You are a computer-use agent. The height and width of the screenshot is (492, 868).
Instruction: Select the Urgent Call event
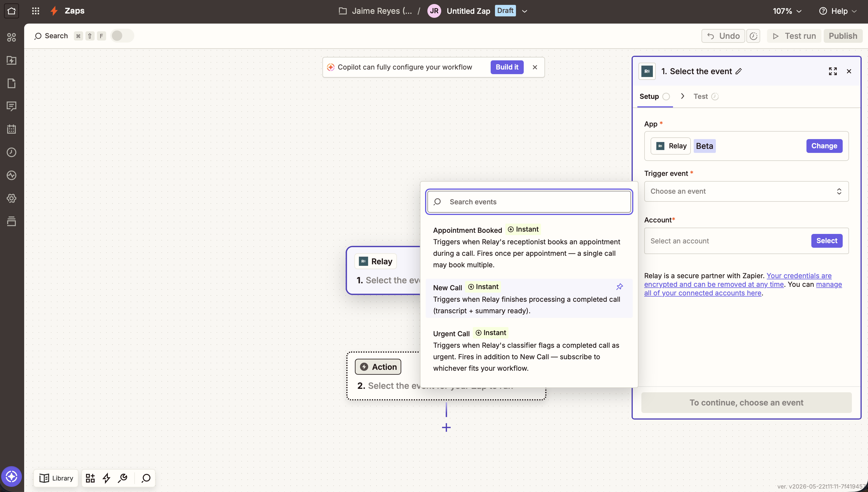pos(529,350)
